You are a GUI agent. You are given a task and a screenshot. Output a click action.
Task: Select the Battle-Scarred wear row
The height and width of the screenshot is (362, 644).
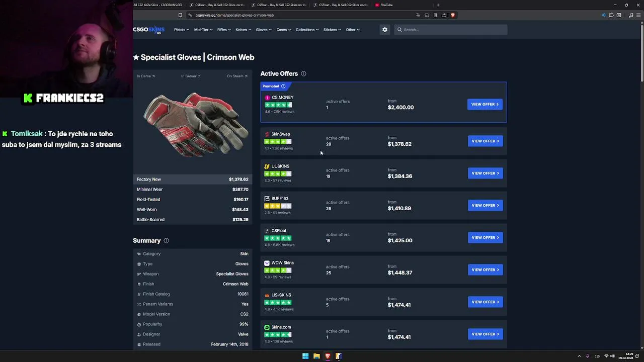(192, 220)
